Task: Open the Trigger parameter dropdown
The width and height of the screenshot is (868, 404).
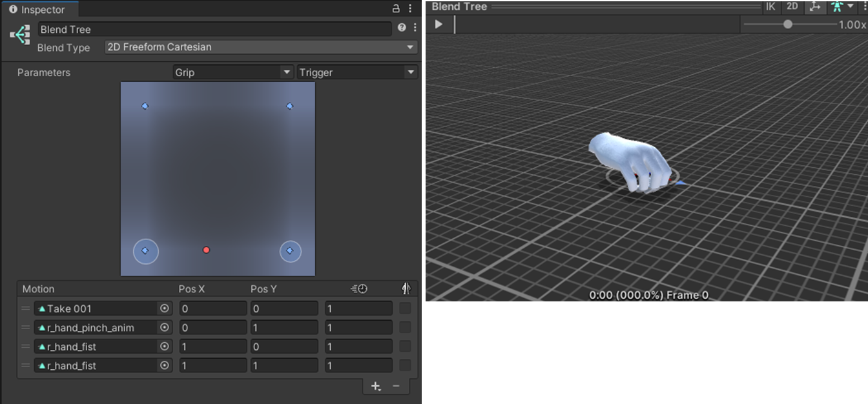Action: 357,72
